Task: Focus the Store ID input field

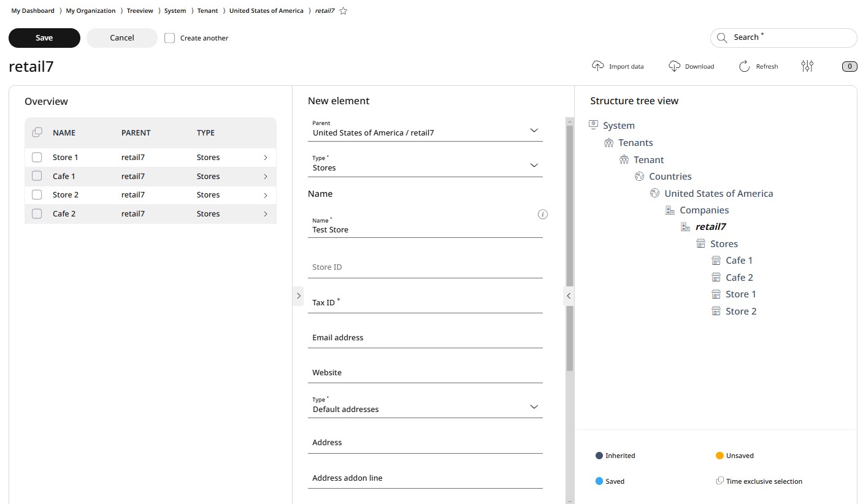Action: pyautogui.click(x=425, y=267)
